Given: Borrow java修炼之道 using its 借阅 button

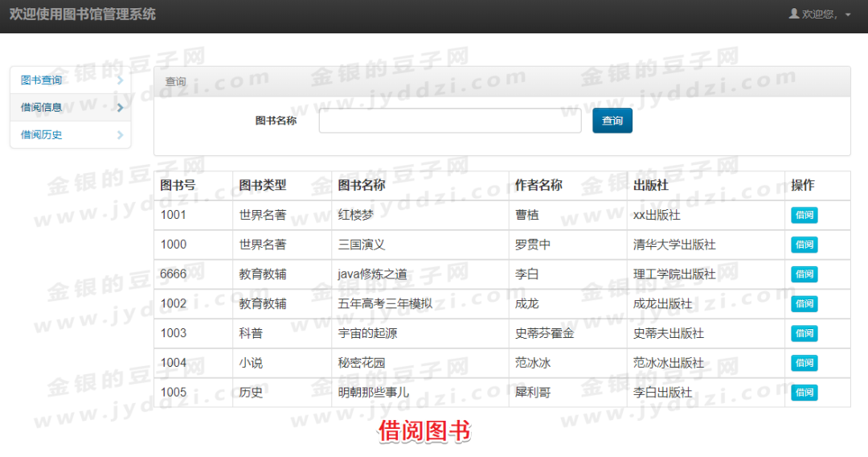Looking at the screenshot, I should pyautogui.click(x=804, y=274).
